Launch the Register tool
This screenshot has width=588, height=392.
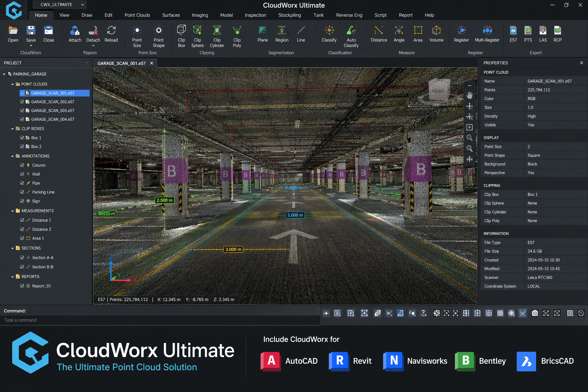click(461, 34)
